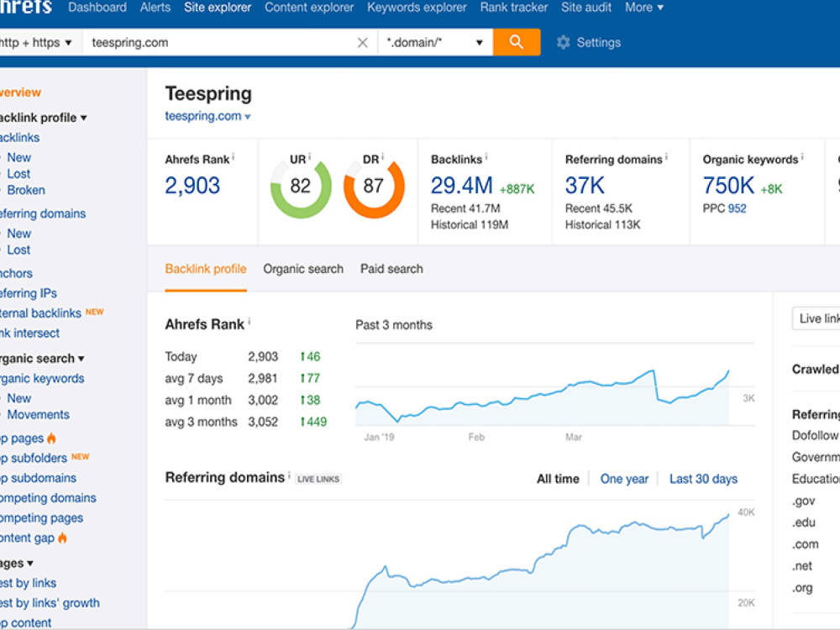Collapse the Backlink profile sidebar section

[43, 118]
